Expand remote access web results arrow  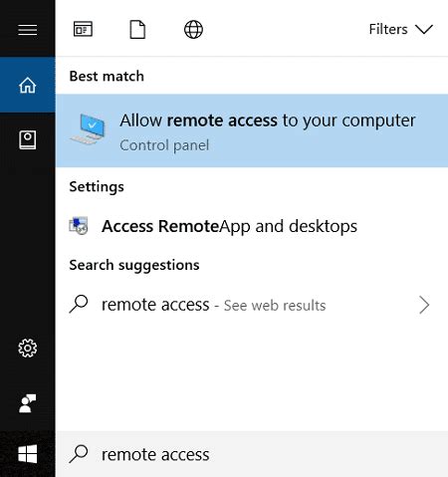(x=424, y=305)
